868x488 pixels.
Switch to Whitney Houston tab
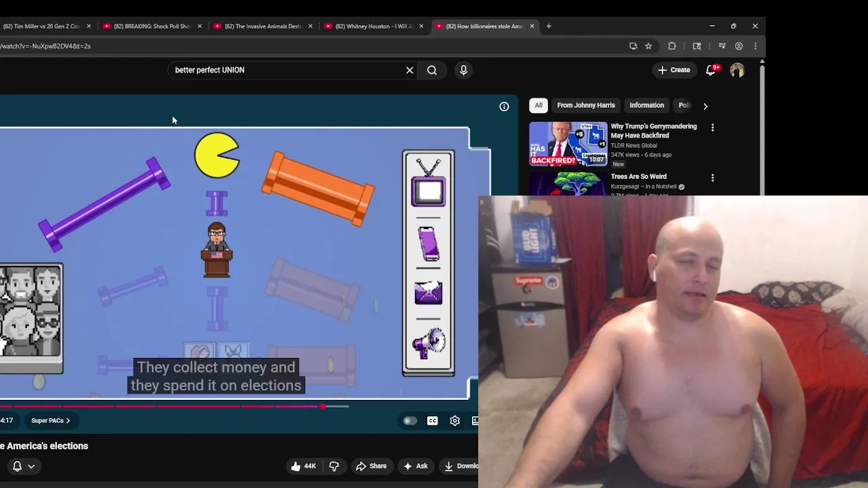[374, 26]
